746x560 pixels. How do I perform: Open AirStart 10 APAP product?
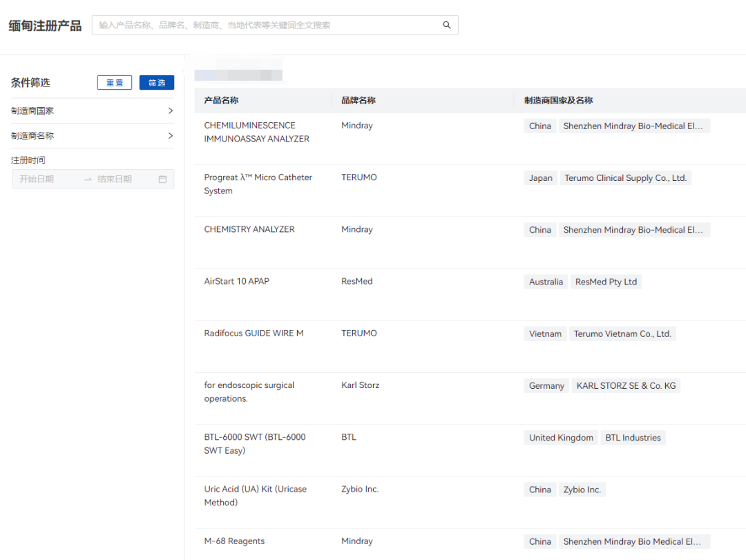[x=236, y=281]
